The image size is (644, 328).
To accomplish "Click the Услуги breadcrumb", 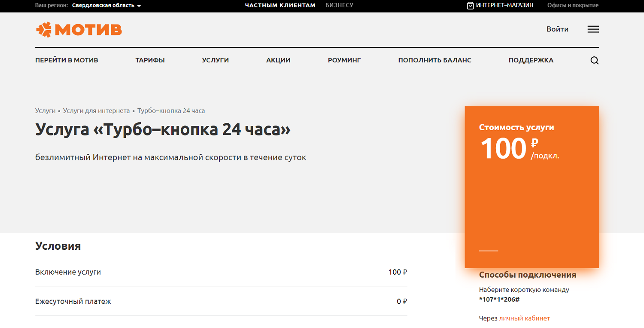I will pos(45,111).
